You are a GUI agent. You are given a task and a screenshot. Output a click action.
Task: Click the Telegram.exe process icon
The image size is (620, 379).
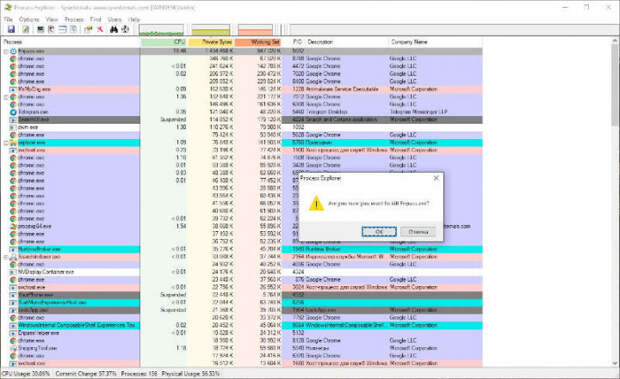(x=13, y=112)
